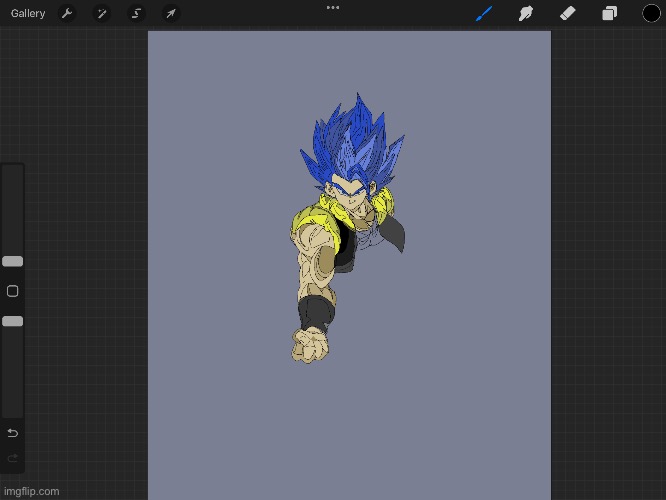Select the Smudge tool

tap(526, 14)
